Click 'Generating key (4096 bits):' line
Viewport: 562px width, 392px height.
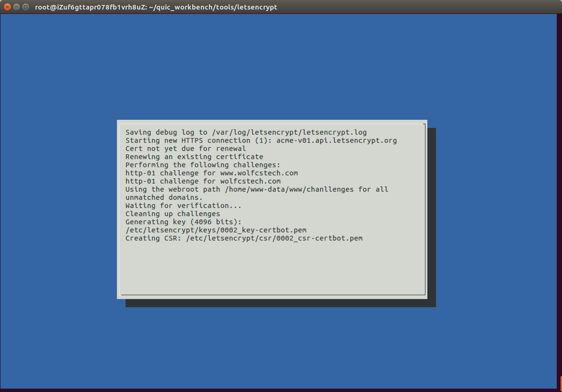[183, 222]
